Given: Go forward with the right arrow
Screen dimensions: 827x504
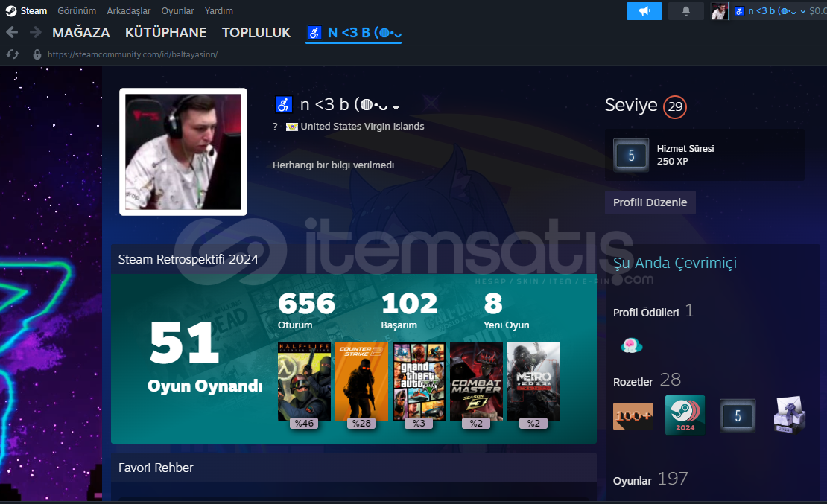Looking at the screenshot, I should [35, 33].
